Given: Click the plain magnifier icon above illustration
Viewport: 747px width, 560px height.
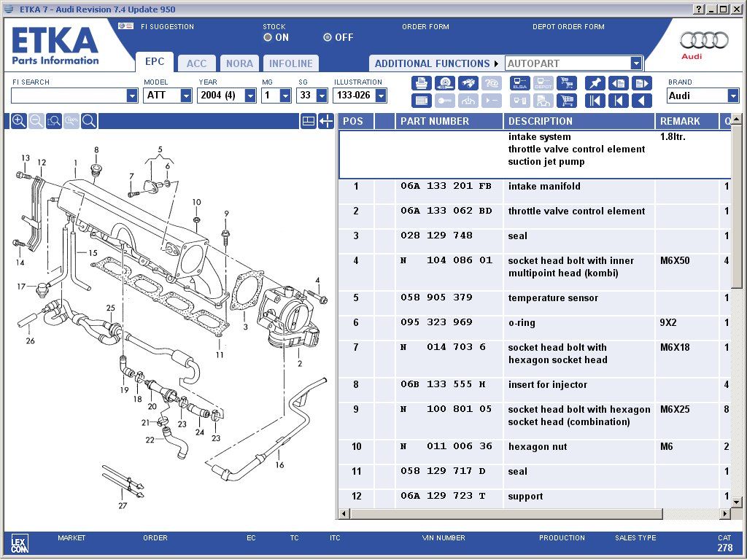Looking at the screenshot, I should click(x=89, y=121).
